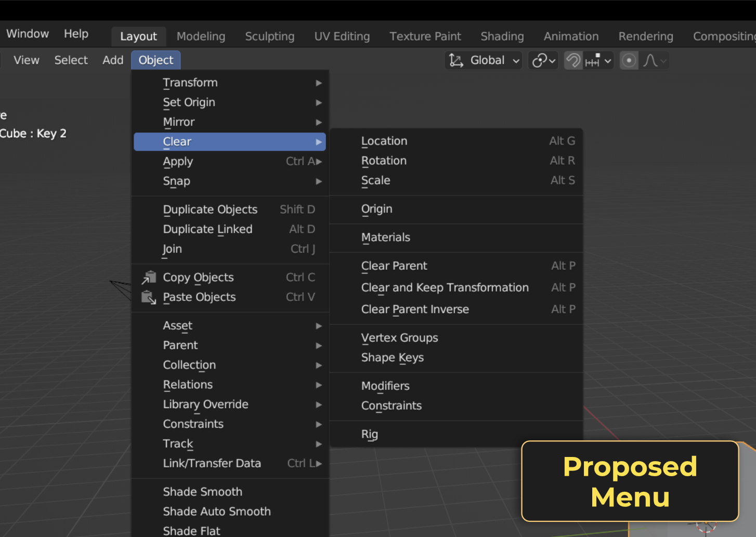This screenshot has width=756, height=537.
Task: Open the Snap submenu
Action: click(230, 181)
